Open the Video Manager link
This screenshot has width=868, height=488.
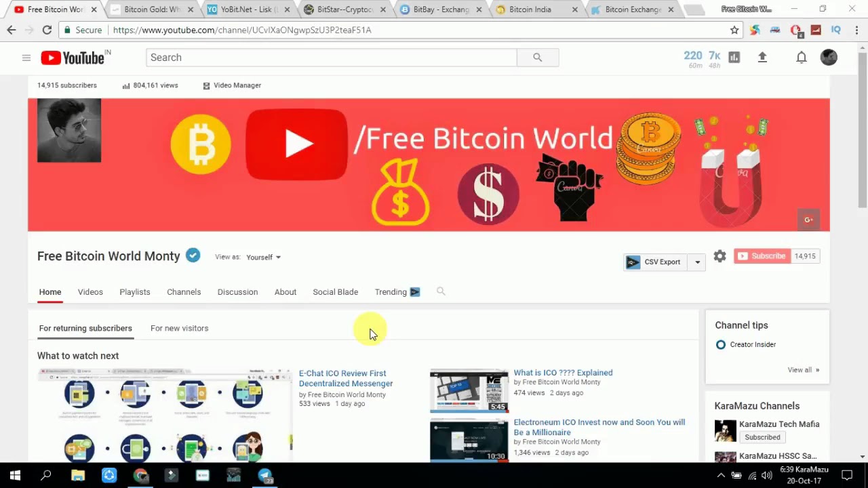point(232,85)
